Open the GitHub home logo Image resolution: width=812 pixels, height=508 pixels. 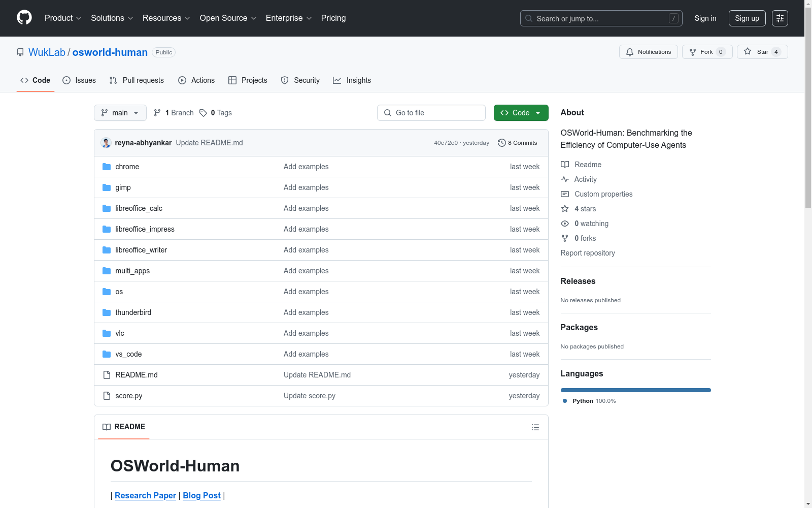tap(24, 18)
